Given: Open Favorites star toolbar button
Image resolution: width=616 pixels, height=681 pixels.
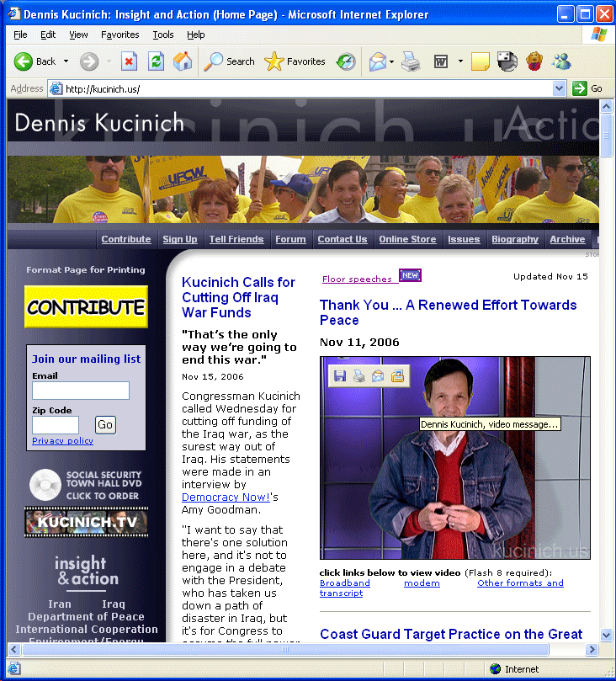Looking at the screenshot, I should 295,61.
